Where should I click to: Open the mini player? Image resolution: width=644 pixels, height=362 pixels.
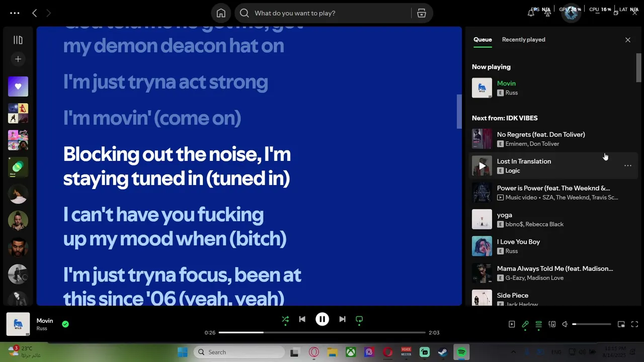621,324
